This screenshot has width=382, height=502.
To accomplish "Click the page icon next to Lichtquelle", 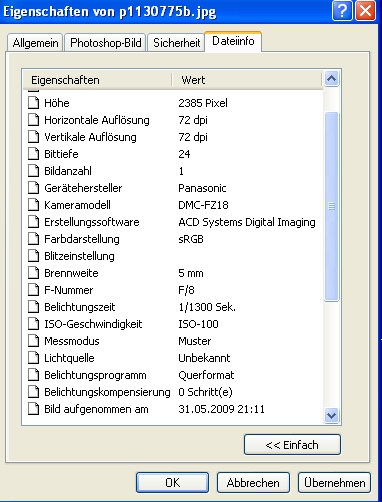I will point(33,358).
